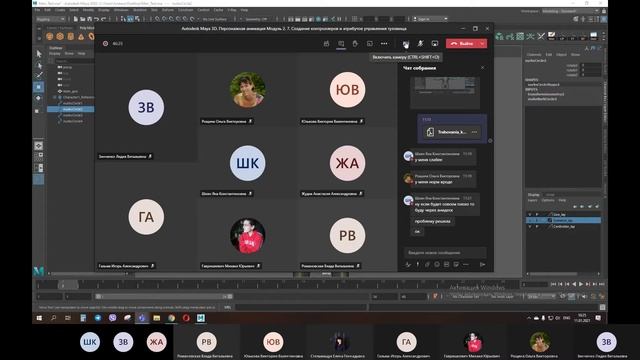
Task: Click the 'ок' chat message
Action: tap(417, 231)
